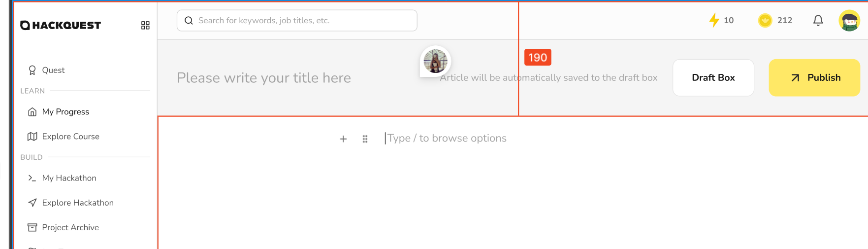Image resolution: width=868 pixels, height=249 pixels.
Task: Open the user profile avatar
Action: [849, 20]
